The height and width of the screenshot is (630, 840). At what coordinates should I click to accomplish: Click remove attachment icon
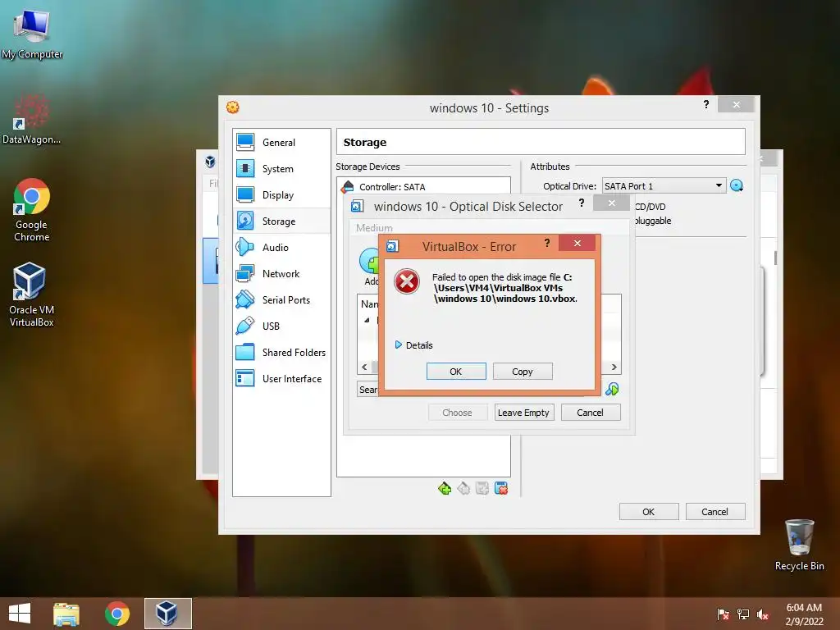(501, 489)
